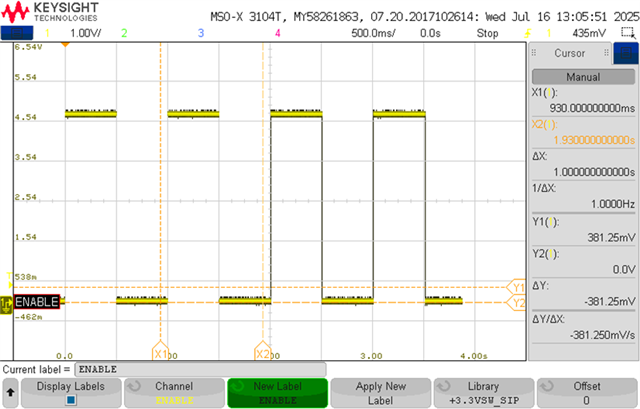This screenshot has height=409, width=640.
Task: Select the X1 cursor handle
Action: [160, 351]
